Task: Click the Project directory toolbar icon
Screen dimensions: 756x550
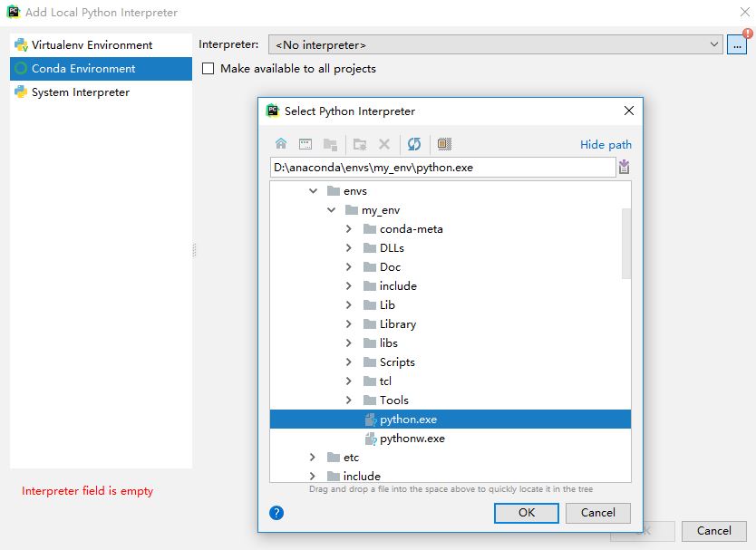Action: click(x=330, y=144)
